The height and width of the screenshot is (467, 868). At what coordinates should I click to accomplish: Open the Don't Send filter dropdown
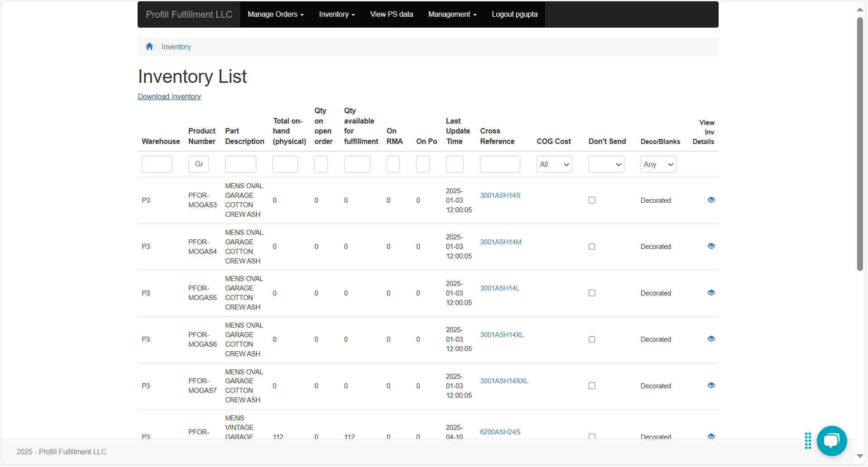click(606, 164)
